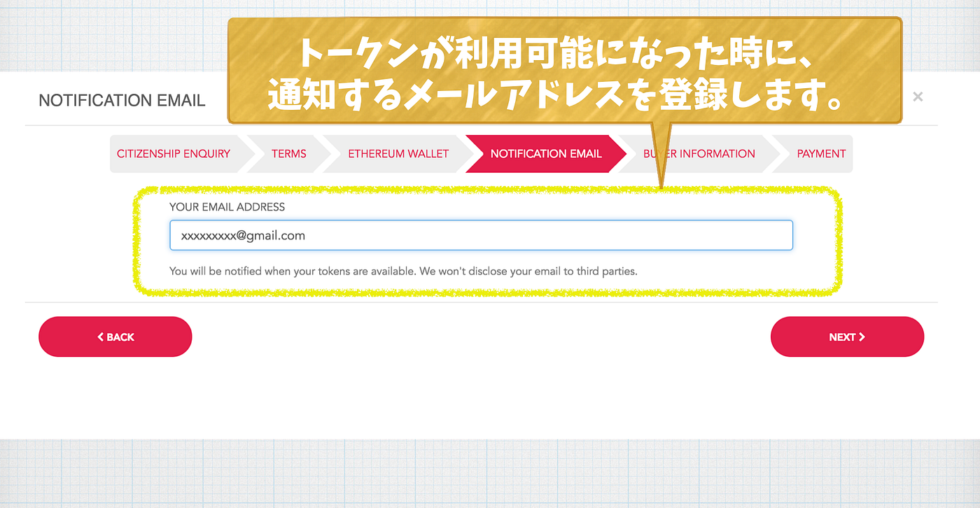
Task: Click the 'YOUR EMAIL ADDRESS' label
Action: point(227,207)
